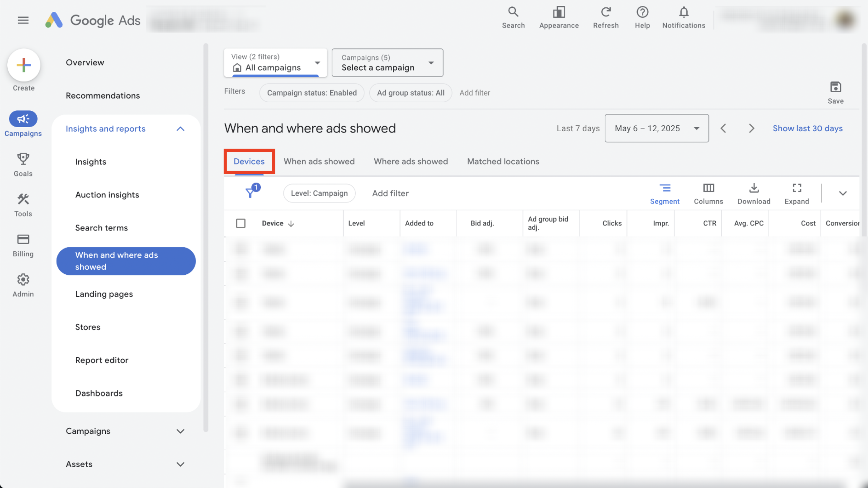Click the Google Ads logo
This screenshot has width=868, height=488.
[x=93, y=20]
